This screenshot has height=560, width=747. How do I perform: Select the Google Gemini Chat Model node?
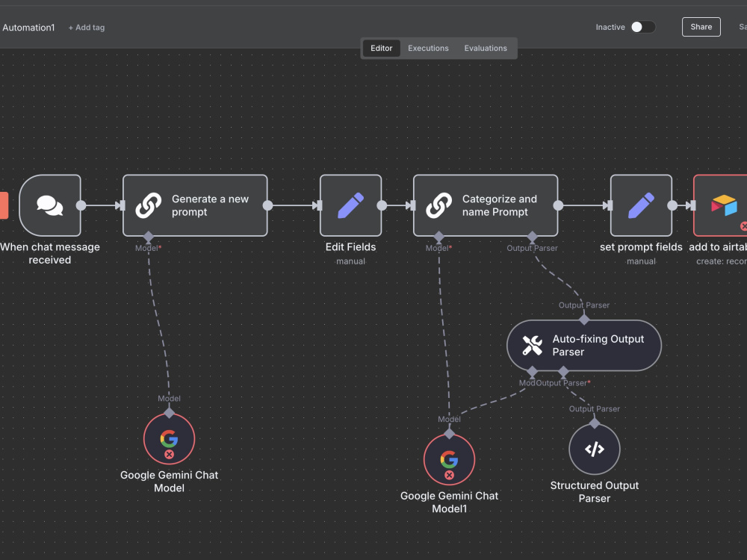tap(169, 438)
